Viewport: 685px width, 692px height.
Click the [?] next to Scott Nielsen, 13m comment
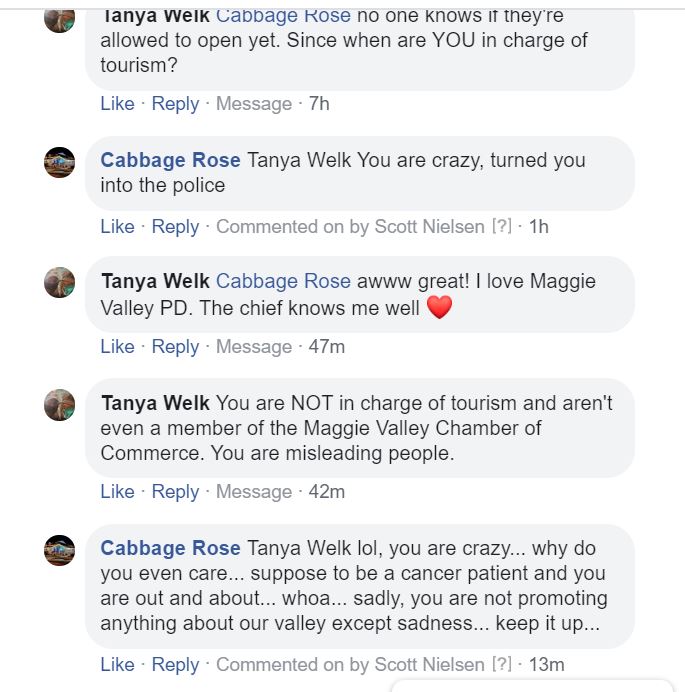(x=501, y=664)
